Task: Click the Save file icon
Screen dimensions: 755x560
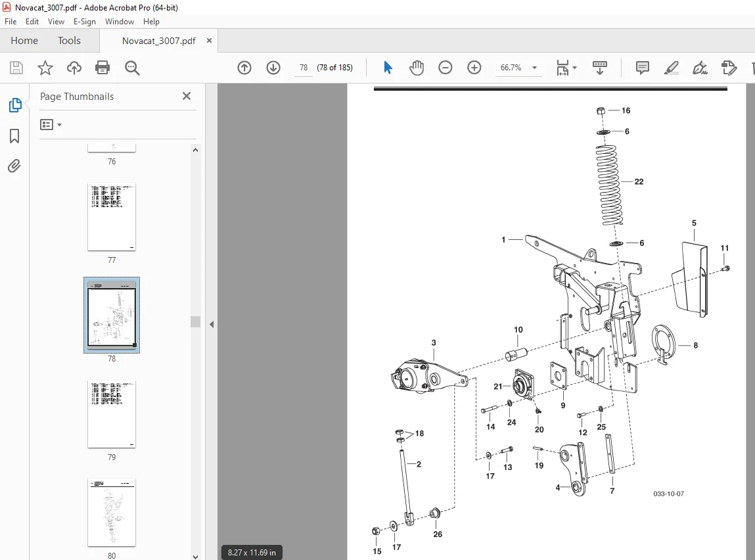Action: 16,68
